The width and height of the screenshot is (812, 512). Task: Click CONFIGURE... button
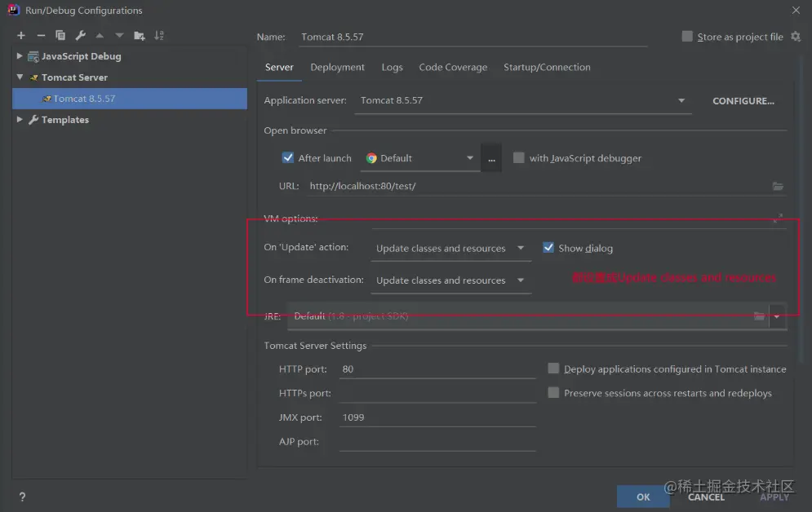click(743, 101)
